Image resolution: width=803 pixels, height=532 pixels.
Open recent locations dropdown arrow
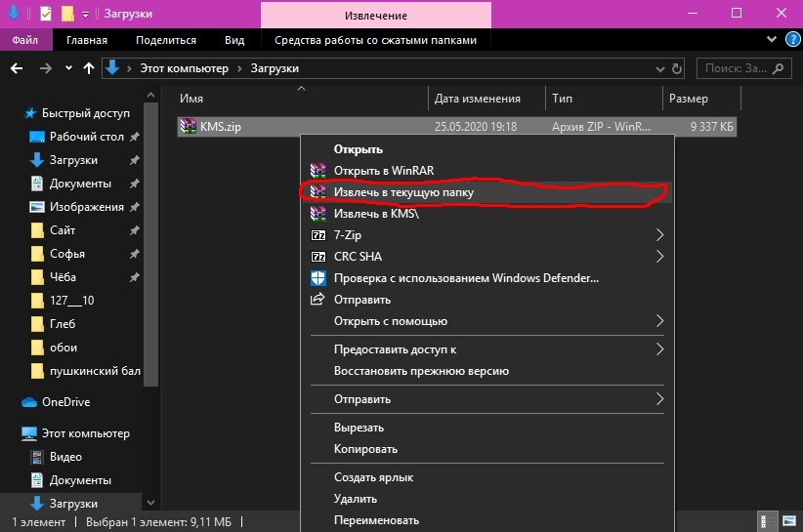point(68,68)
